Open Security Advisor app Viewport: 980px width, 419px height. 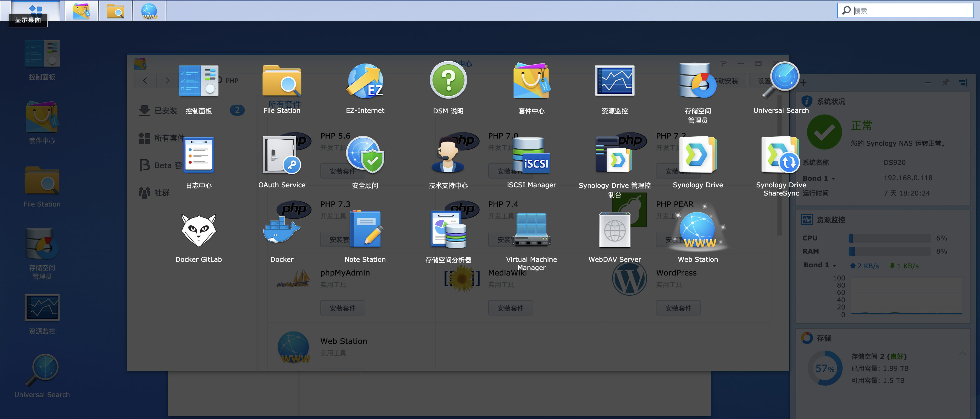coord(365,155)
